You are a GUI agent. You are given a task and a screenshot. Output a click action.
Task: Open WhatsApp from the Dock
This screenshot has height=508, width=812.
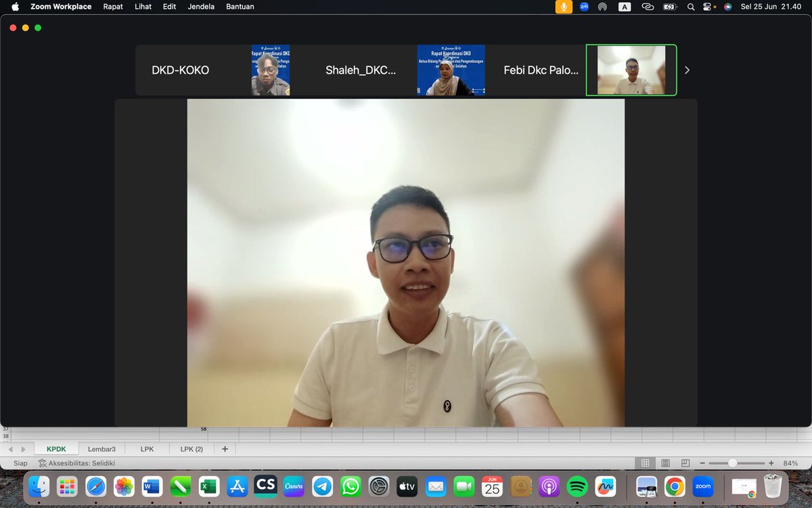pos(351,486)
